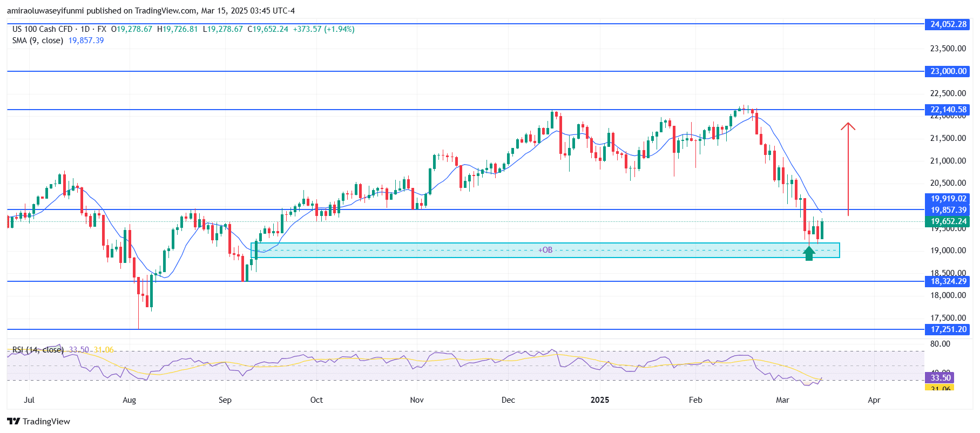Click the 19,857.39 SMA price label
The height and width of the screenshot is (433, 980).
point(948,210)
